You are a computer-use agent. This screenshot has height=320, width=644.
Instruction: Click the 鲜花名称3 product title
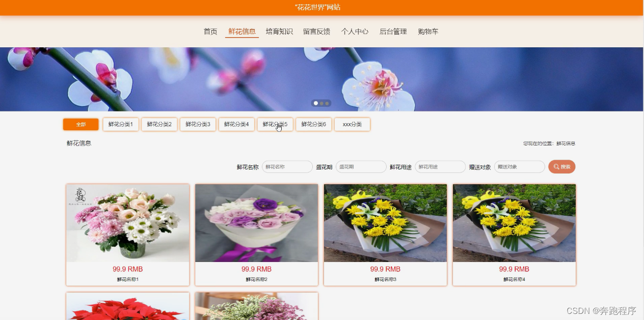click(x=386, y=279)
